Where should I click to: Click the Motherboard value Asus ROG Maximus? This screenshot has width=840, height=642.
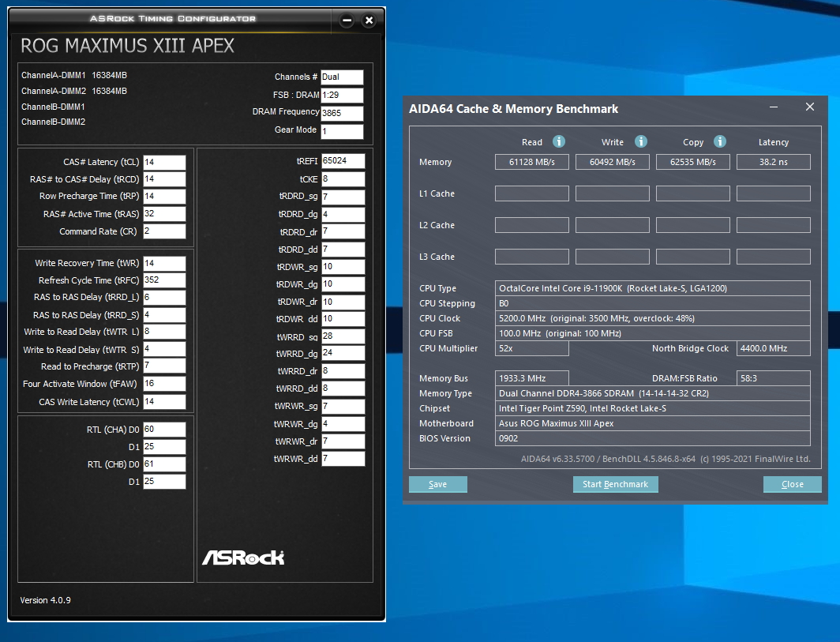pyautogui.click(x=652, y=423)
